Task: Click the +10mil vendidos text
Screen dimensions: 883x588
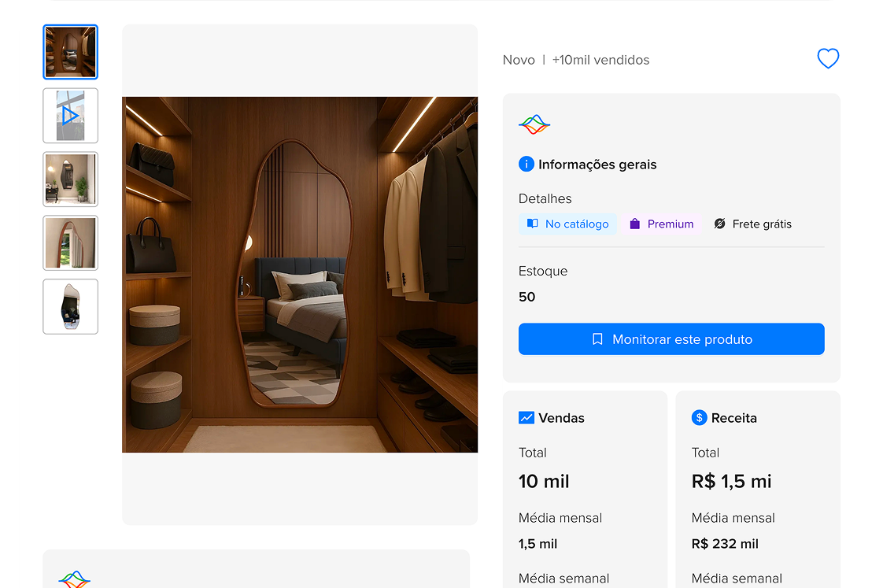Action: pos(600,60)
